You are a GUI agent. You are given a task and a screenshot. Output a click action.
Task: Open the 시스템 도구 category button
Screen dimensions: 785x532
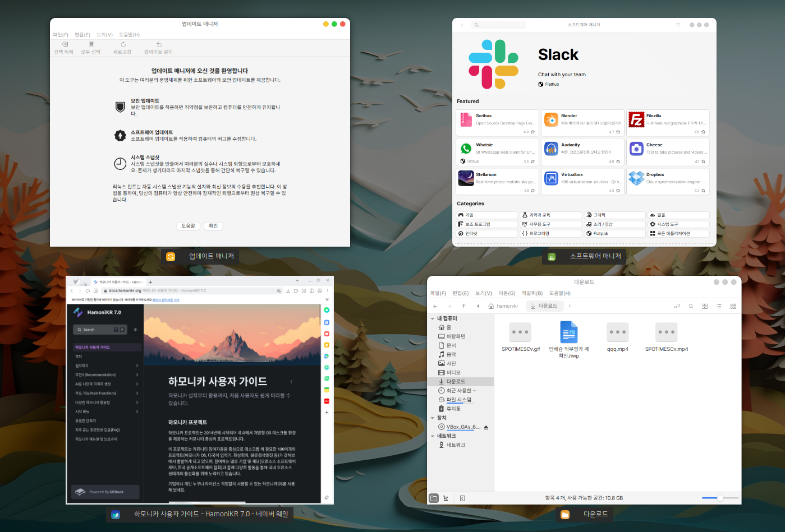(x=678, y=224)
